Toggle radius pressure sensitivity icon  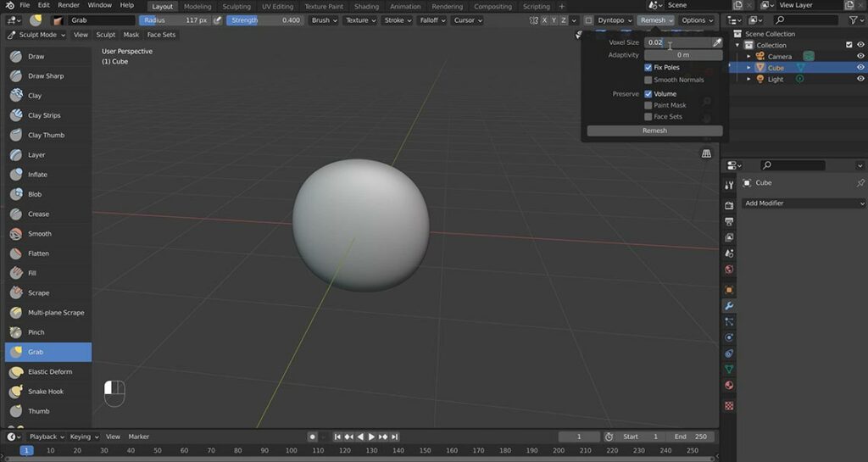[x=218, y=19]
